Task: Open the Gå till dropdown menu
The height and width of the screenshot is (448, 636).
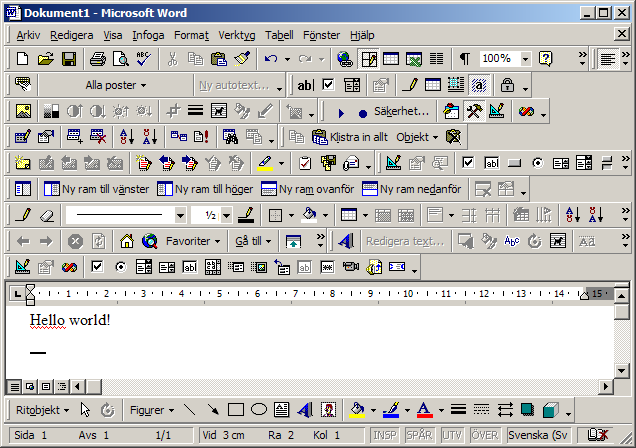Action: click(x=253, y=241)
